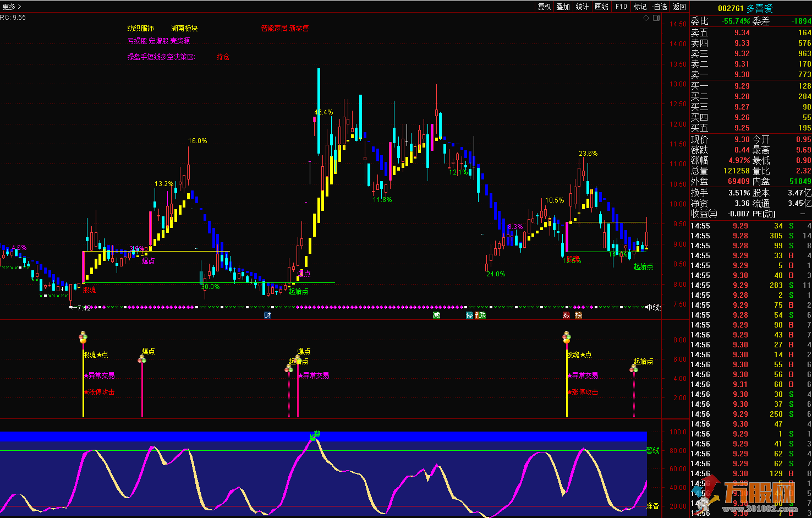Select the 画线 drawing tool
Screen dimensions: 812x518
click(x=601, y=7)
